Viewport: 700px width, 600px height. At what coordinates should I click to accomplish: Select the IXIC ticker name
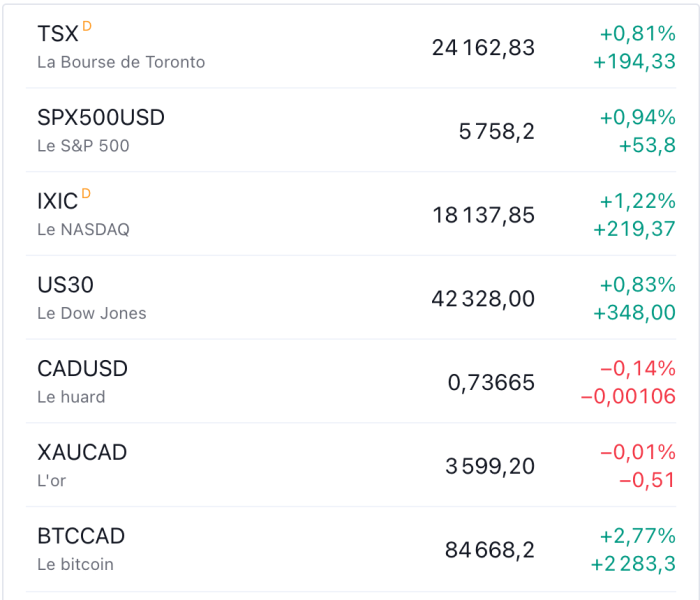coord(57,202)
